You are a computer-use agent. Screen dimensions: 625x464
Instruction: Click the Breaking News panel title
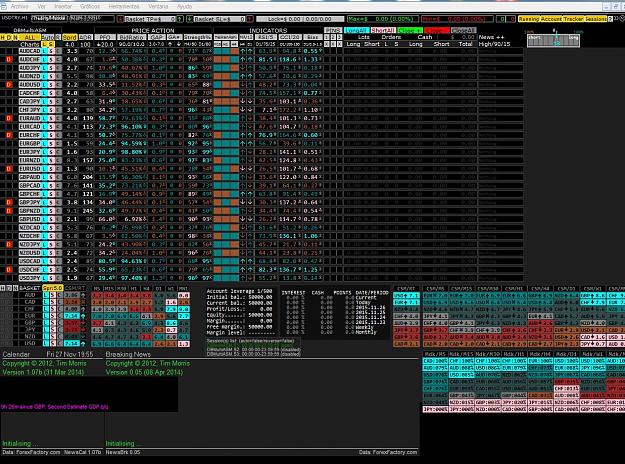(x=128, y=354)
